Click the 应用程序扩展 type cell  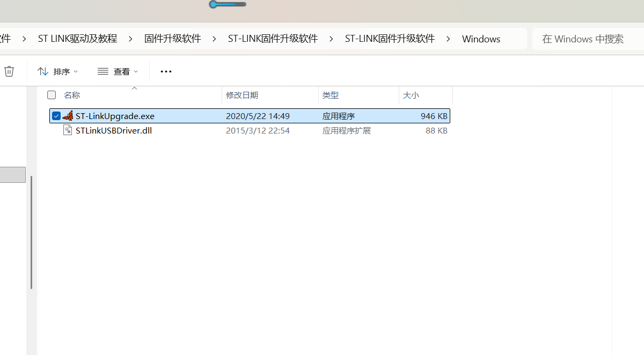[x=347, y=130]
